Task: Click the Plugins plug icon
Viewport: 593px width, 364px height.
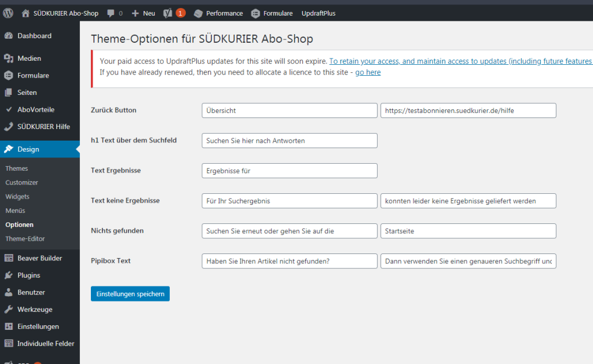Action: tap(8, 275)
